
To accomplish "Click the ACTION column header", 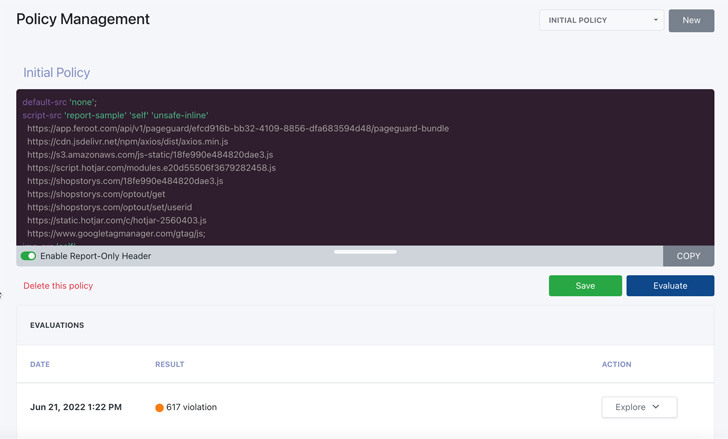I will tap(617, 364).
